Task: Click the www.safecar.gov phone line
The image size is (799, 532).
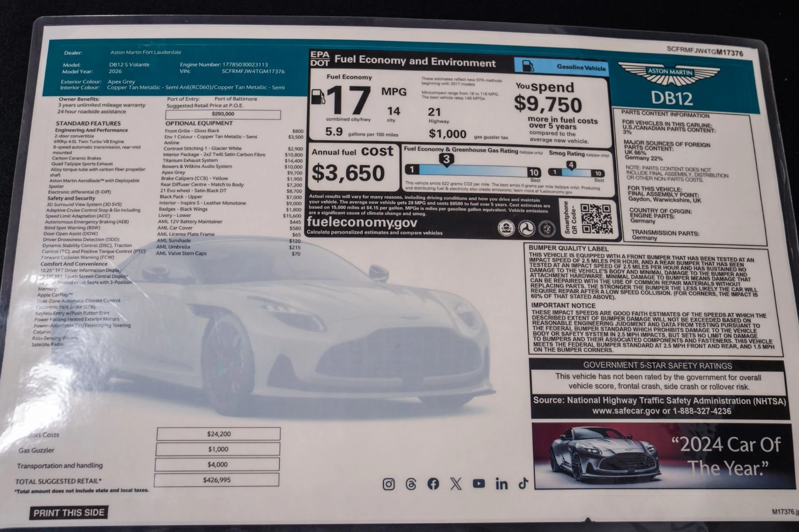Action: pyautogui.click(x=661, y=411)
